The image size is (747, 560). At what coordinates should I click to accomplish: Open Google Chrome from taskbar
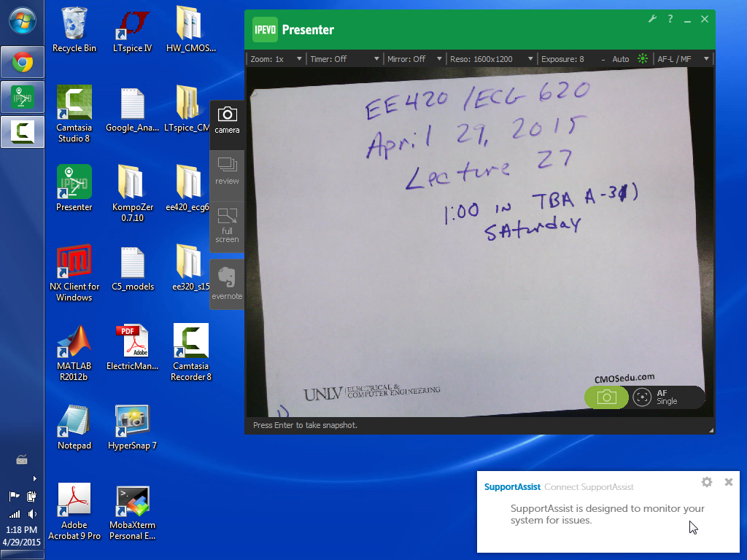(23, 63)
